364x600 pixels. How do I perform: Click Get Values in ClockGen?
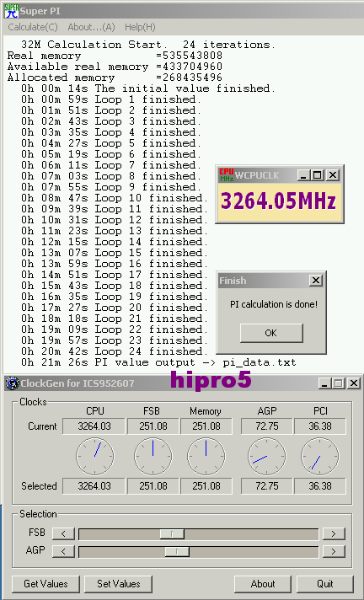[45, 584]
